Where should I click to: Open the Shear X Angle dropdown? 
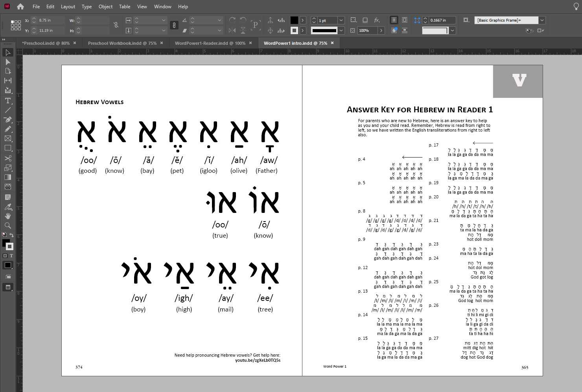(x=219, y=30)
